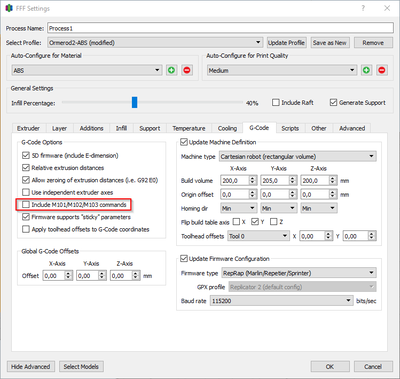Viewport: 400px width, 379px height.
Task: Add a new material preset with green plus icon
Action: click(x=172, y=70)
